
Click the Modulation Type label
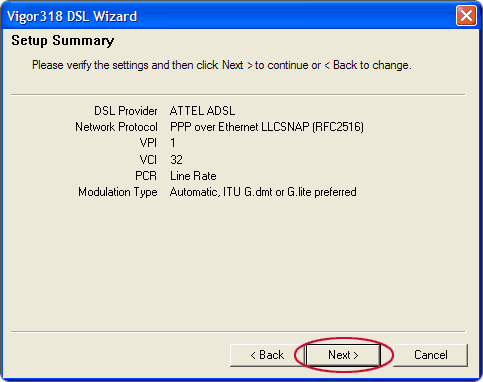[118, 192]
